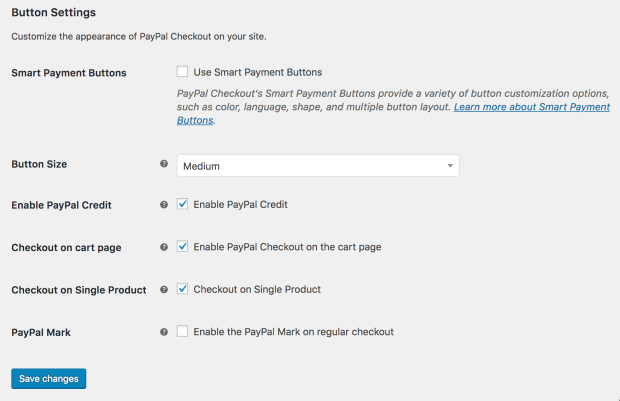Click the Enable PayPal Mark on regular checkout label

[x=293, y=332]
